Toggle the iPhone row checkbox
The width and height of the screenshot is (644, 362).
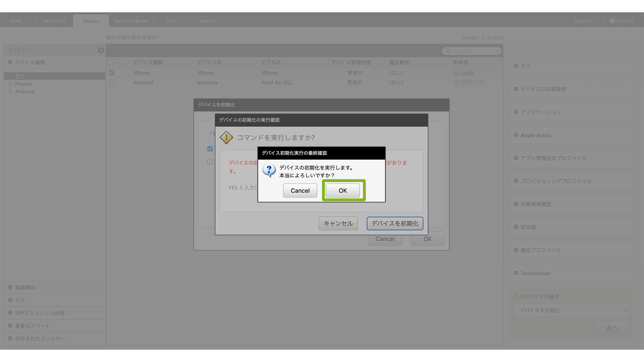112,73
